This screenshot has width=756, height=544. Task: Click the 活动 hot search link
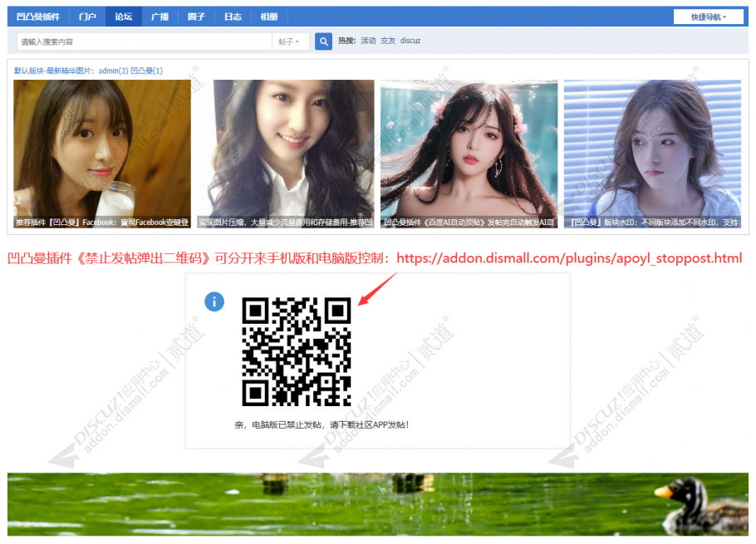(x=368, y=41)
